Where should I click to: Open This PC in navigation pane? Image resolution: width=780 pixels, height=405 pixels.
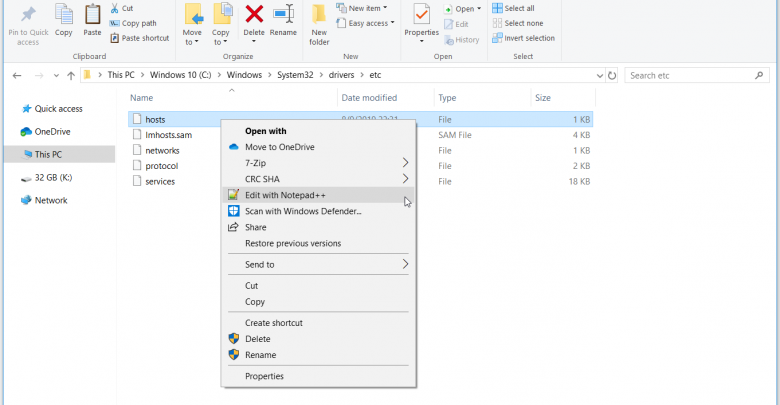(x=48, y=154)
